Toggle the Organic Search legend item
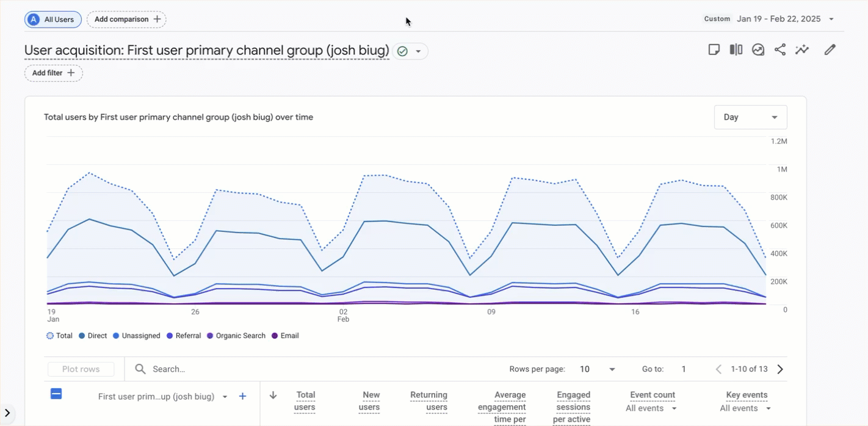This screenshot has width=868, height=426. [x=236, y=336]
